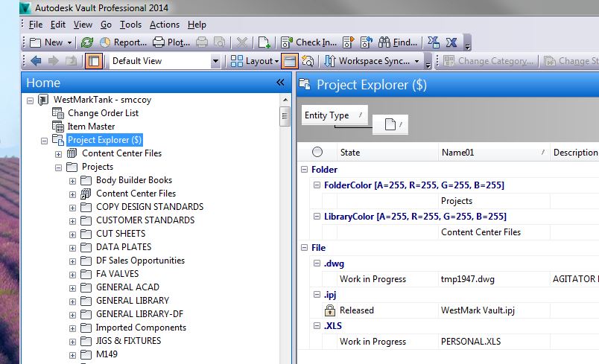Toggle the Preview Pane icon
The height and width of the screenshot is (364, 599).
pyautogui.click(x=290, y=61)
